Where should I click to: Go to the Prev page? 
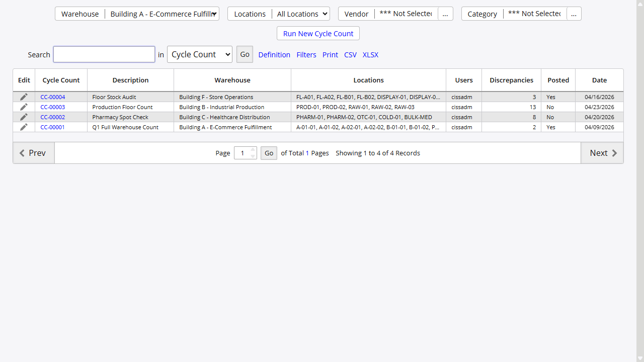click(34, 153)
